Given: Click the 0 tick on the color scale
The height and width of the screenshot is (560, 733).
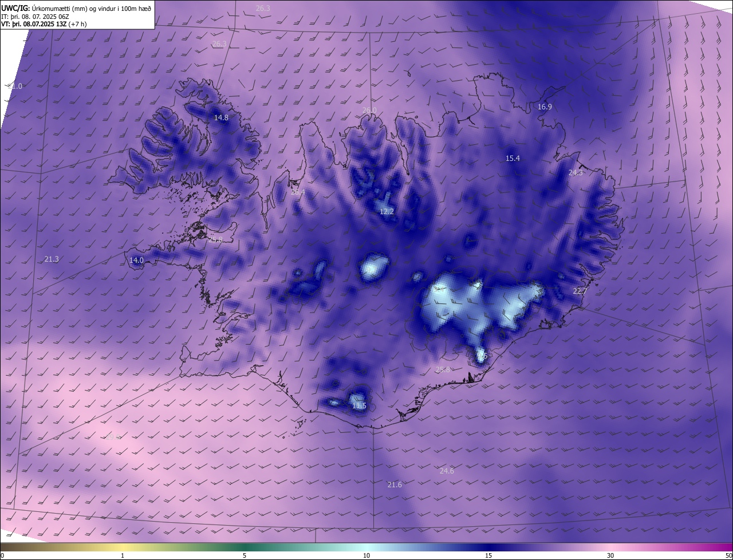Looking at the screenshot, I should [x=2, y=555].
